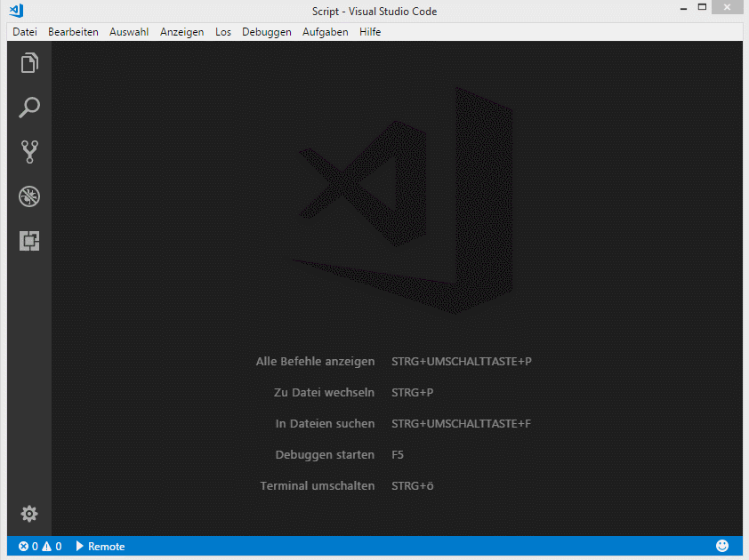Open the Explorer file view icon
This screenshot has width=749, height=560.
coord(29,63)
